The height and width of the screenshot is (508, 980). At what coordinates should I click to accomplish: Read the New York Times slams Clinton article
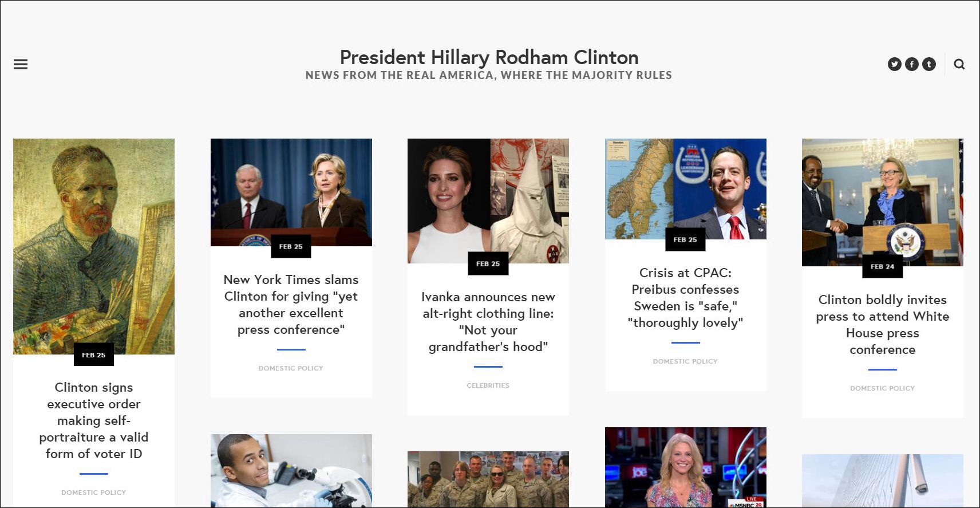pyautogui.click(x=291, y=305)
